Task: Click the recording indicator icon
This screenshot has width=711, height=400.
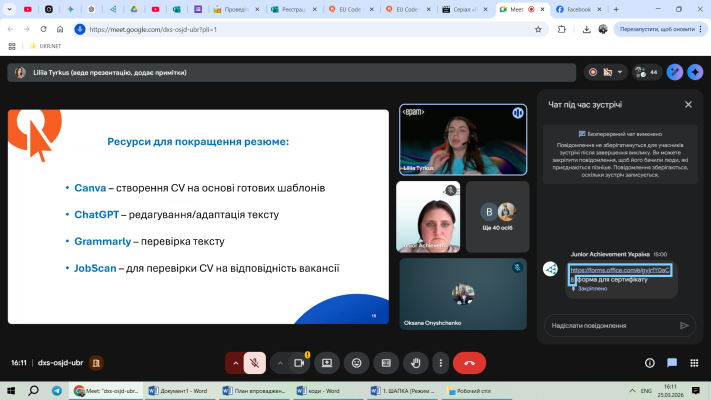Action: tap(593, 72)
